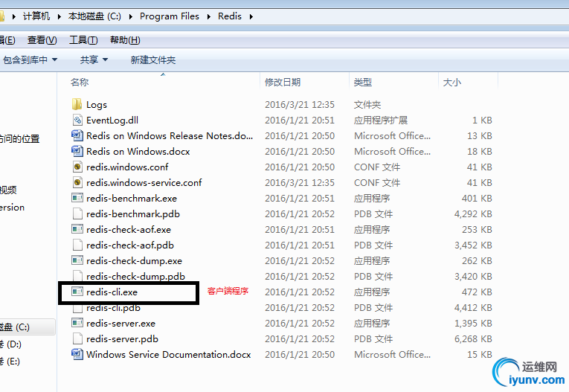Click the redis-cli.exe application icon
569x392 pixels.
coord(77,292)
